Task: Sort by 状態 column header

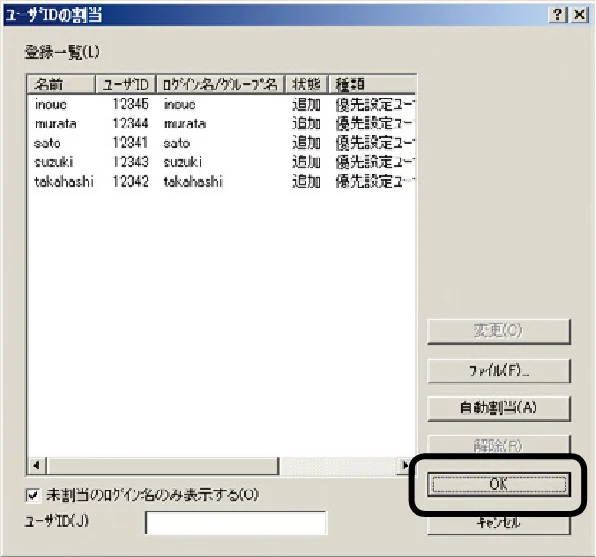Action: coord(306,84)
